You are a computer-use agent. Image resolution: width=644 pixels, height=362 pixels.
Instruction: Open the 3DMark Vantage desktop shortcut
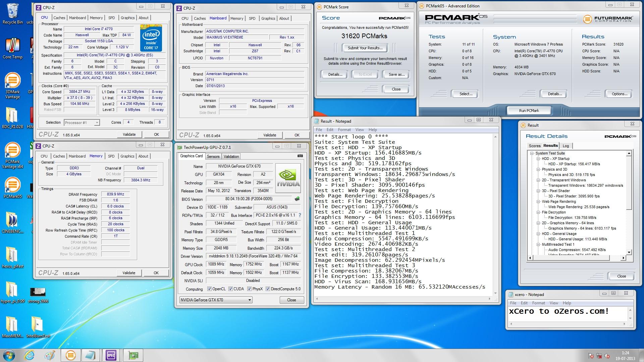(12, 85)
